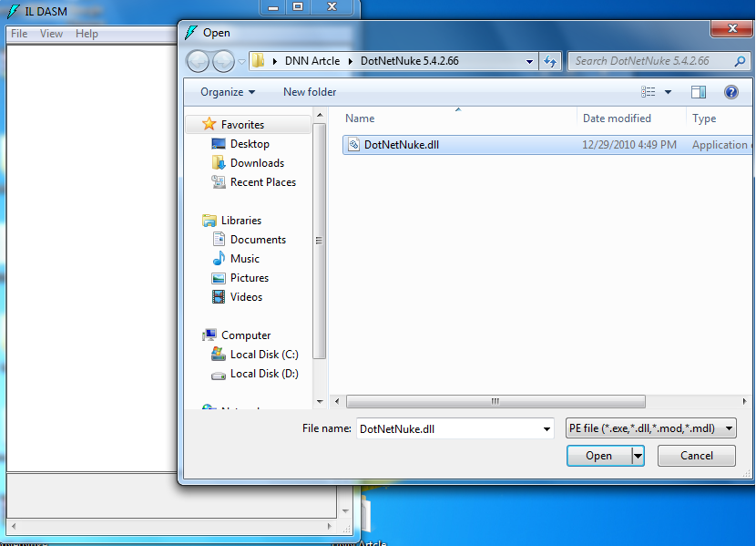This screenshot has height=546, width=756.
Task: Create a New folder
Action: click(x=310, y=92)
